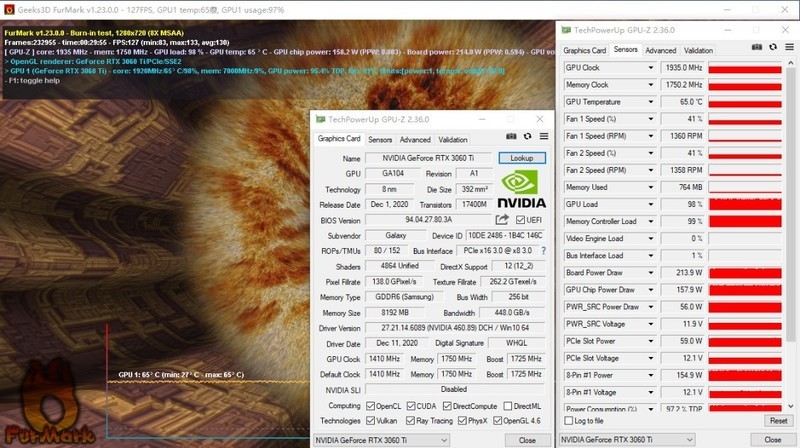Toggle the DirectCompute checkbox
The height and width of the screenshot is (448, 800).
point(447,406)
